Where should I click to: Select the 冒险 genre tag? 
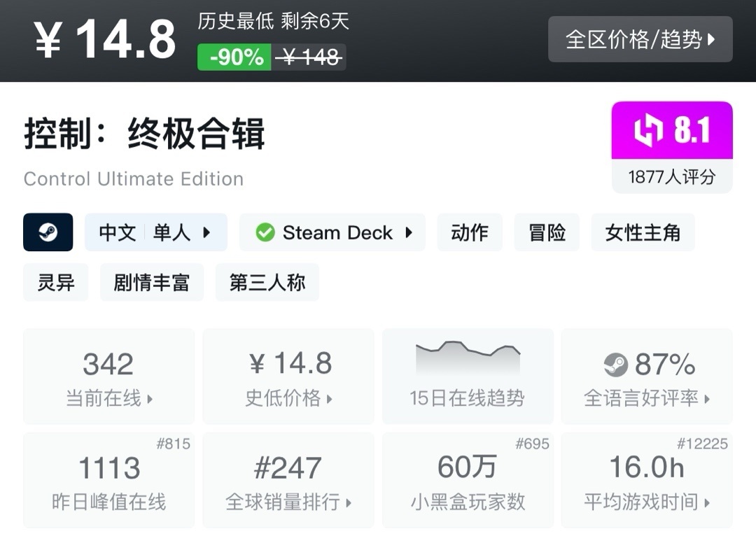point(547,232)
